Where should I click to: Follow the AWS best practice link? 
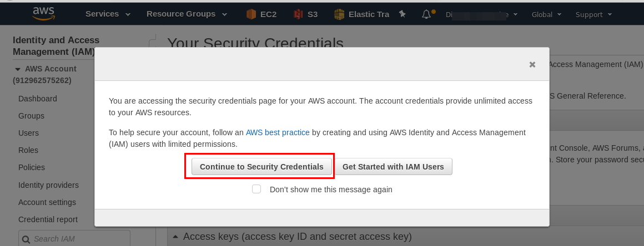coord(278,132)
